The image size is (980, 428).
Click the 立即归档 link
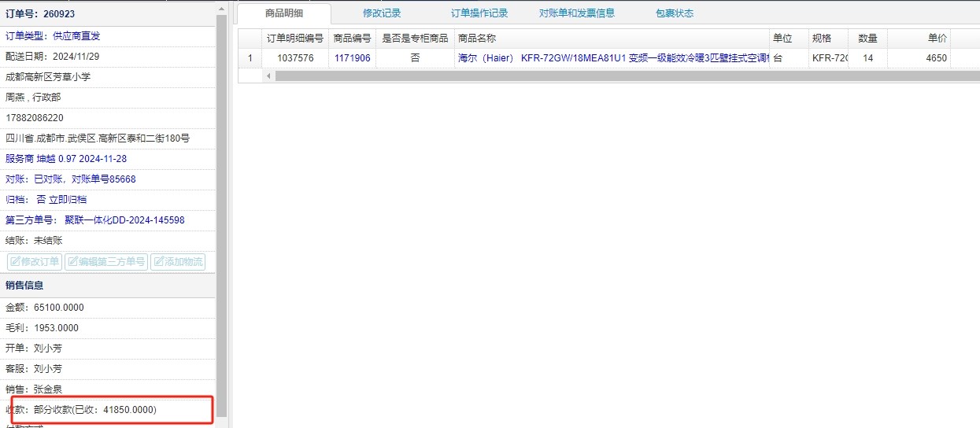(x=68, y=200)
